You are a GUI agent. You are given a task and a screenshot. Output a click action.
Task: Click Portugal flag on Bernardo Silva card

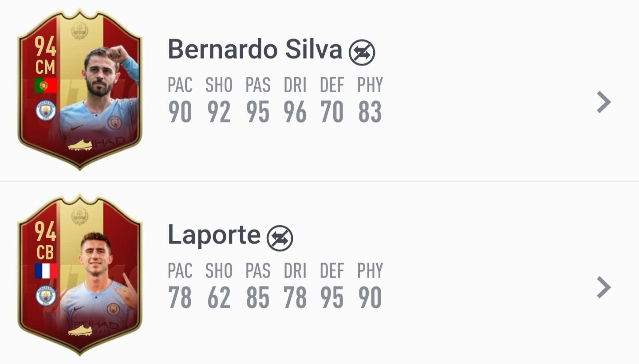point(46,86)
